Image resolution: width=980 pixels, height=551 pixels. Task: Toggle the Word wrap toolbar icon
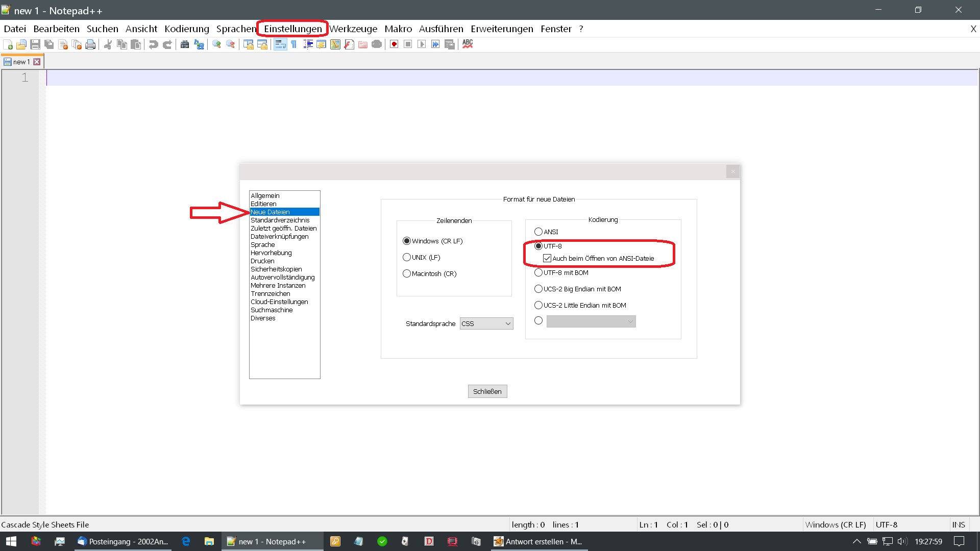pos(280,45)
